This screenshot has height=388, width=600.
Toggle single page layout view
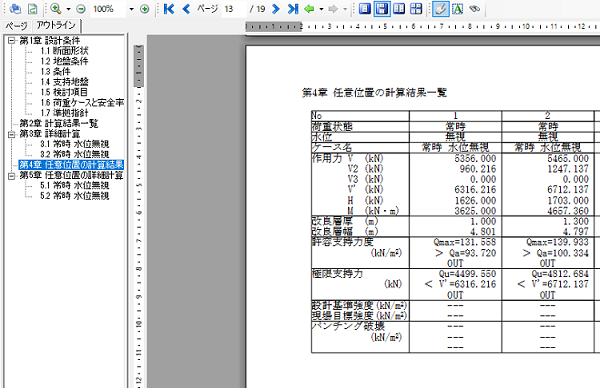pyautogui.click(x=365, y=9)
